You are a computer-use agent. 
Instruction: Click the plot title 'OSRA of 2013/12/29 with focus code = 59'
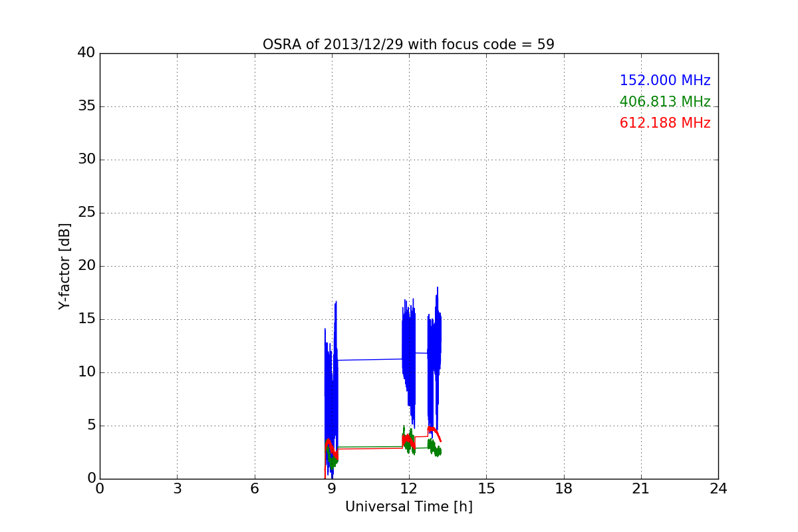(408, 45)
